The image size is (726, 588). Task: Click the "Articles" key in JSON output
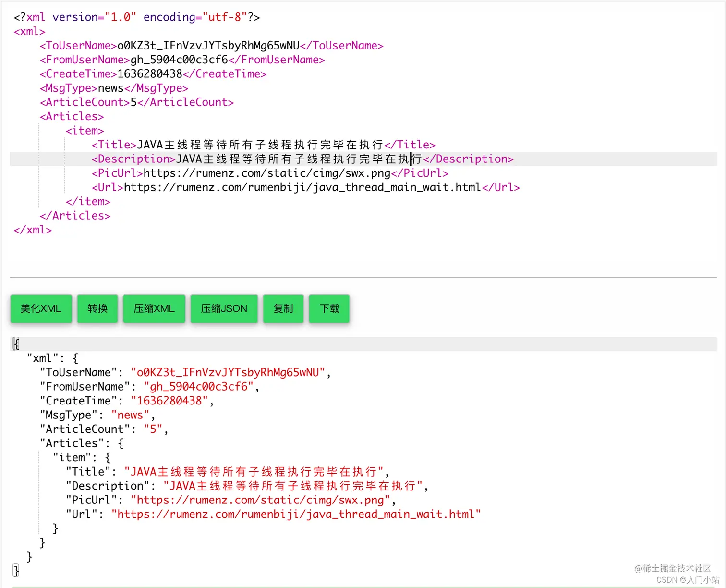(72, 443)
